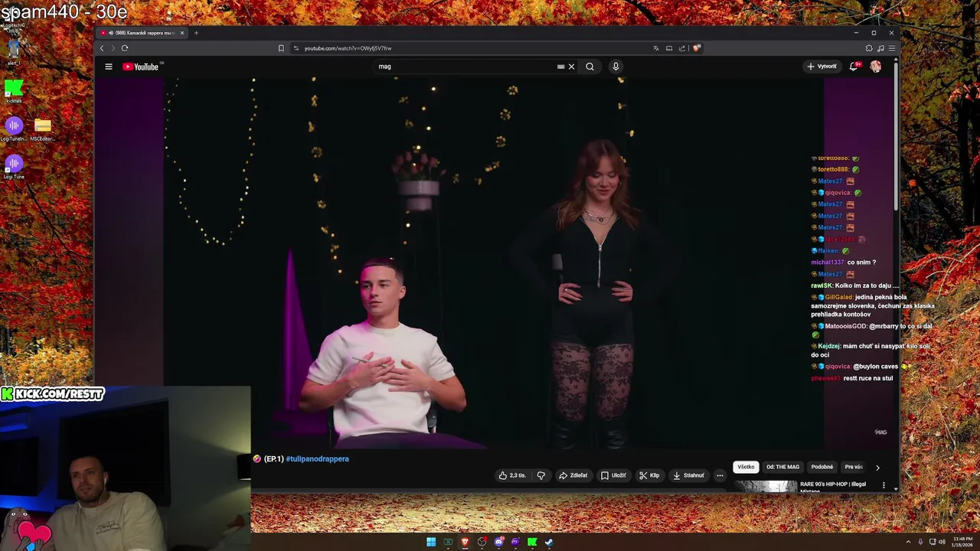Focus the YouTube search field containing 'mag'
This screenshot has width=980, height=551.
[467, 67]
